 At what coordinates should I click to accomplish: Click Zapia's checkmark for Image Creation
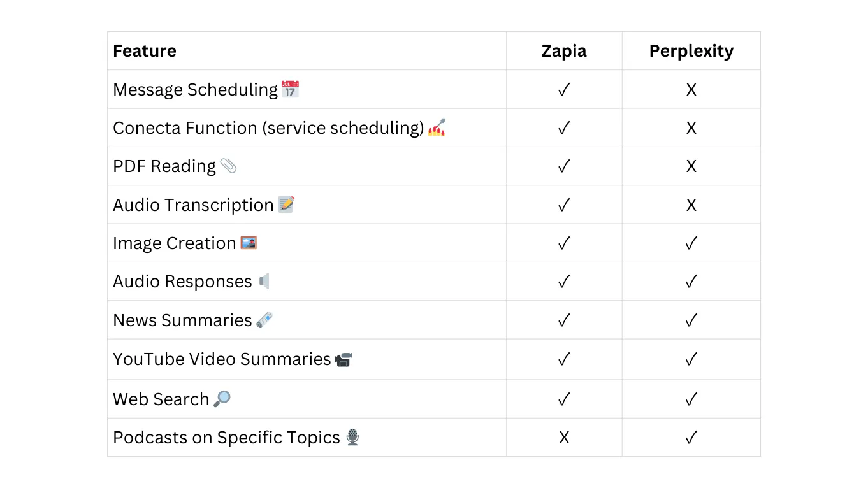click(x=564, y=243)
